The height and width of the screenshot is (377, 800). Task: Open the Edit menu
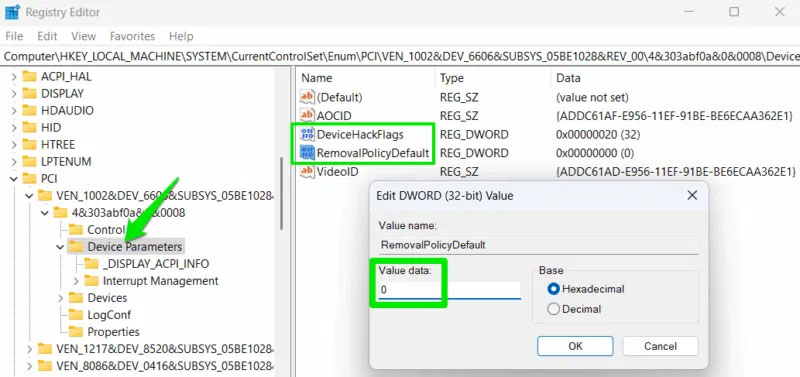pyautogui.click(x=47, y=36)
